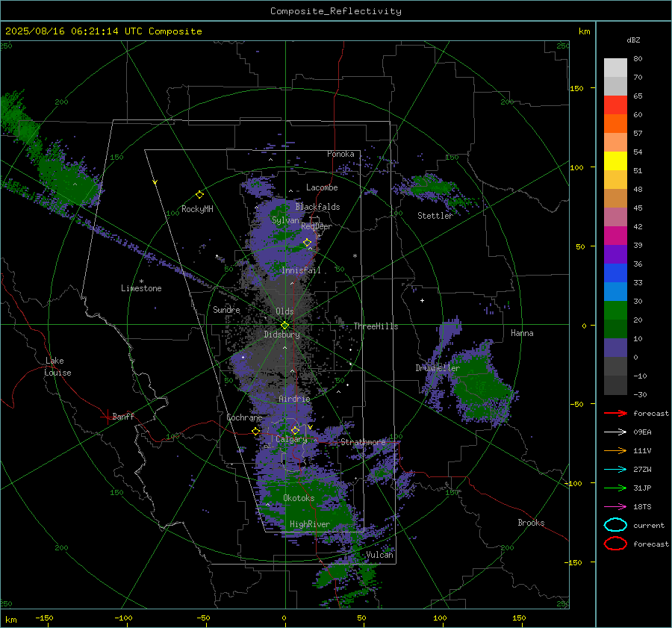
Task: Click the Ponoka label
Action: [340, 154]
